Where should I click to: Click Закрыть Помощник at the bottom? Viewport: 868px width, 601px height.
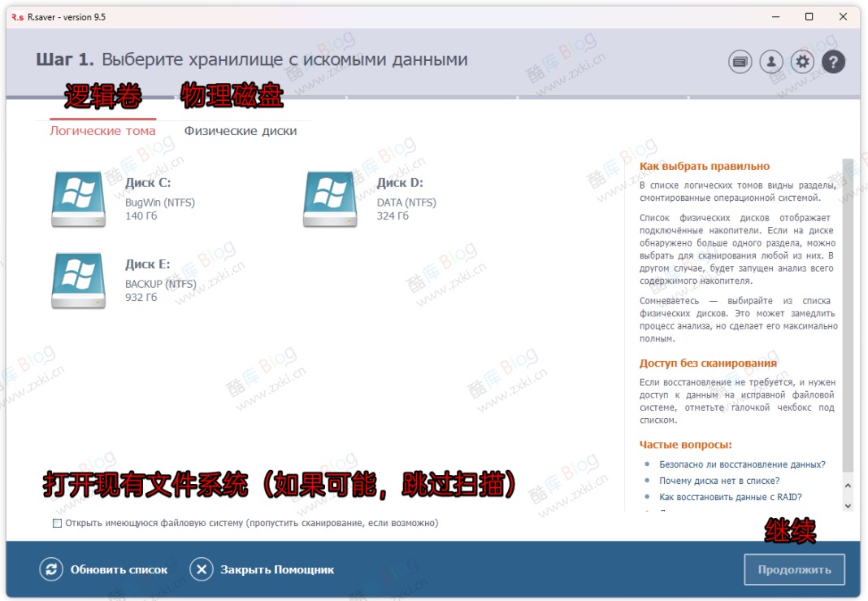click(x=277, y=569)
